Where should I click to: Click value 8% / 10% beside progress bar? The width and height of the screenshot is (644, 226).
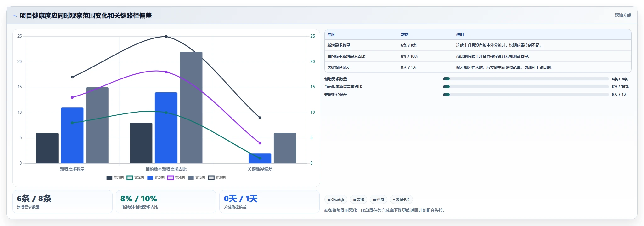[x=620, y=87]
